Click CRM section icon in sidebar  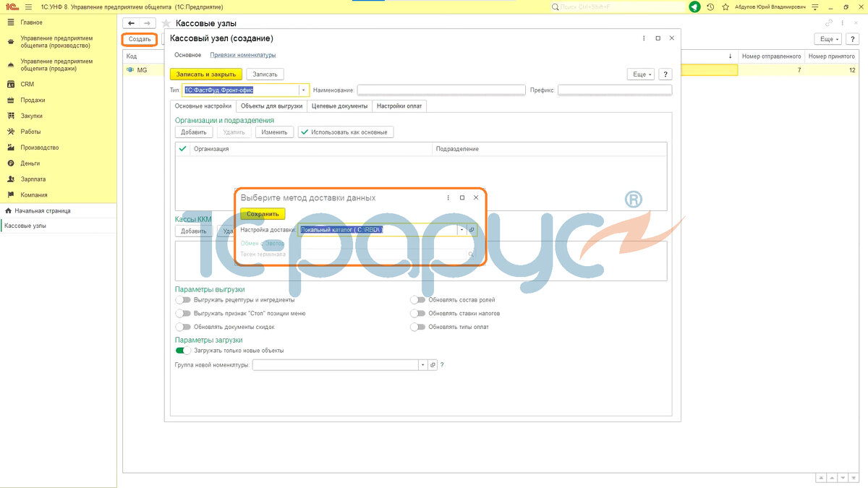[11, 85]
